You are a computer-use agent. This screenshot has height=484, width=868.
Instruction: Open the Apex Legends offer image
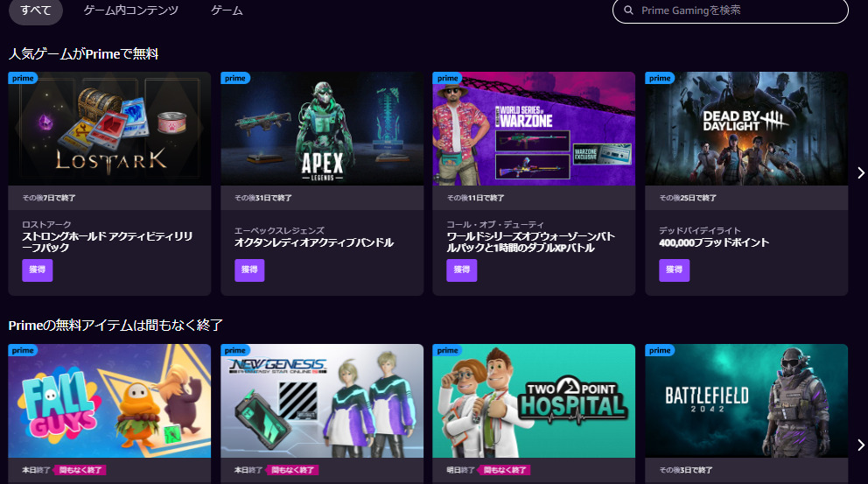click(x=322, y=129)
